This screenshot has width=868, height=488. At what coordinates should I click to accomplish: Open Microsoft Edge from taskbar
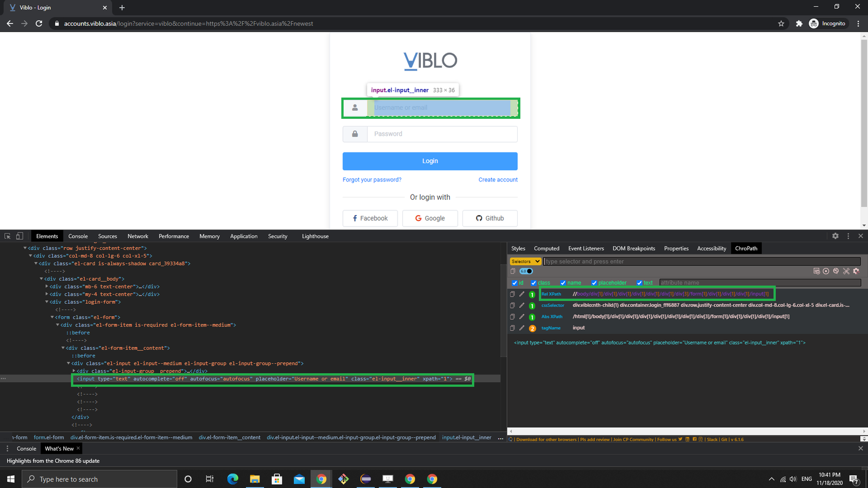(233, 479)
